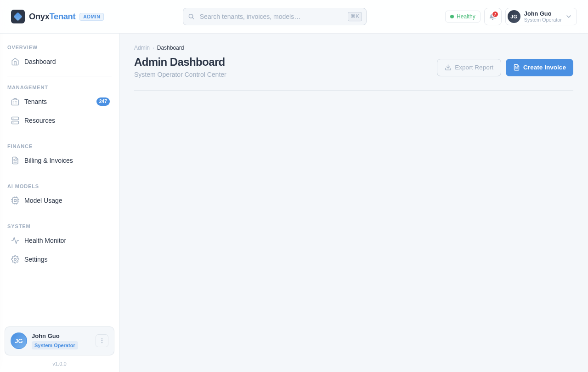Check the Tenants count badge showing 247
Image resolution: width=588 pixels, height=372 pixels.
point(103,102)
